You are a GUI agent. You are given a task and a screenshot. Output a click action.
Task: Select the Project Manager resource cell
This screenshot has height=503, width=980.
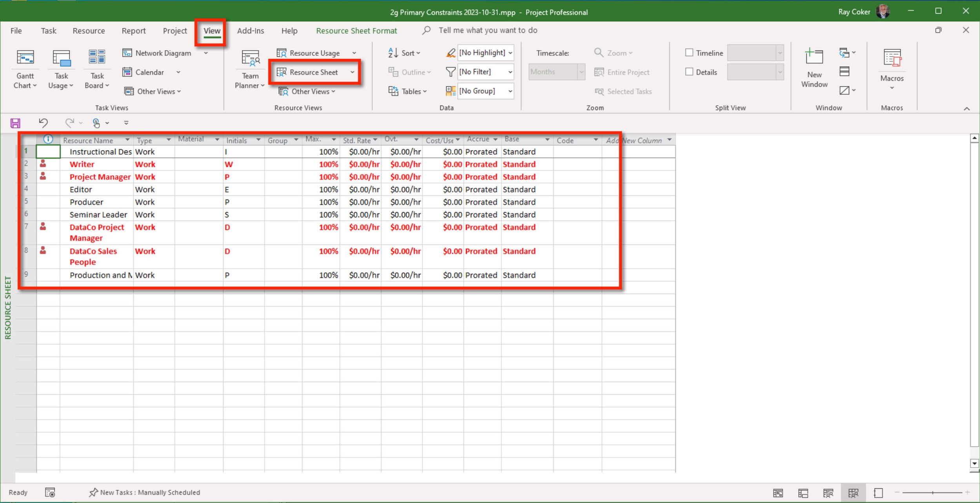[x=96, y=177]
